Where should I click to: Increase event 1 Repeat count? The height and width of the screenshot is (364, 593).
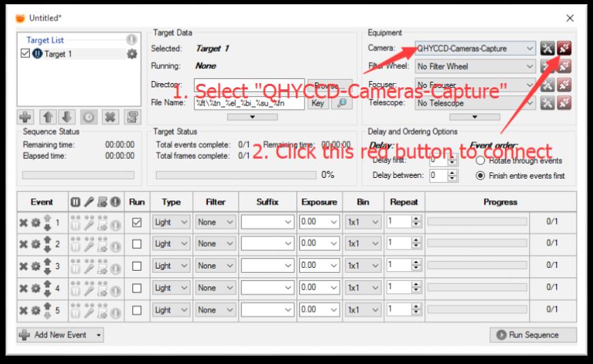point(416,219)
